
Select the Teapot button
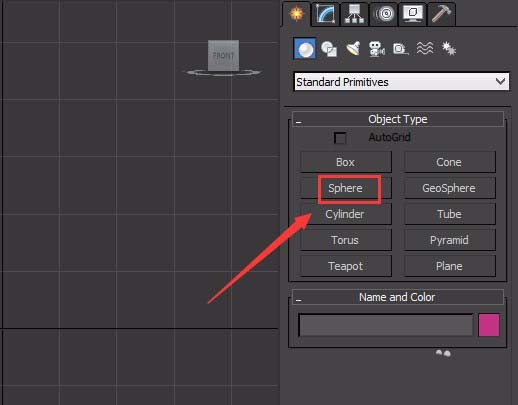point(346,266)
